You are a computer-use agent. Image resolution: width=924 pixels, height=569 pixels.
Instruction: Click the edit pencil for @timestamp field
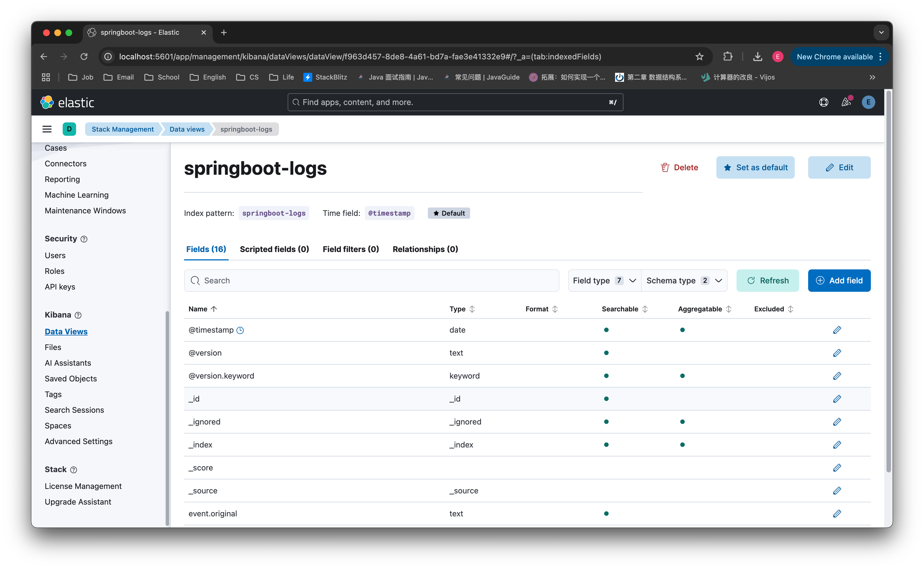[837, 330]
